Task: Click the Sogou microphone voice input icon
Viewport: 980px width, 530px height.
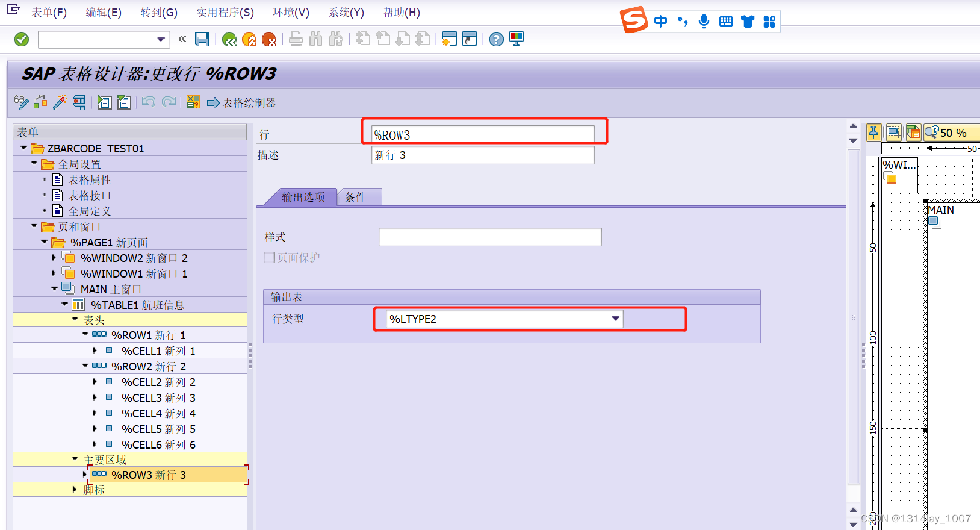Action: pyautogui.click(x=704, y=22)
